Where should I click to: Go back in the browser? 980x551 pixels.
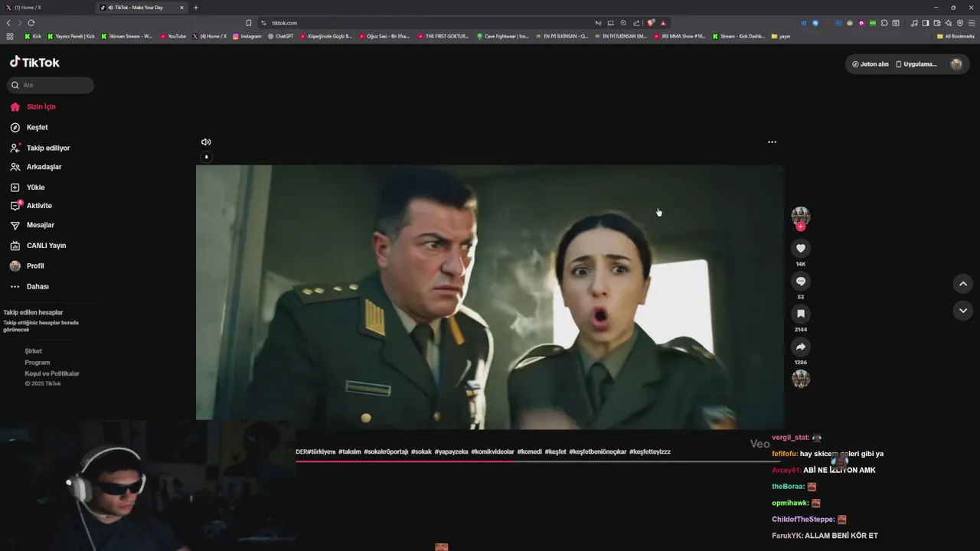coord(8,23)
